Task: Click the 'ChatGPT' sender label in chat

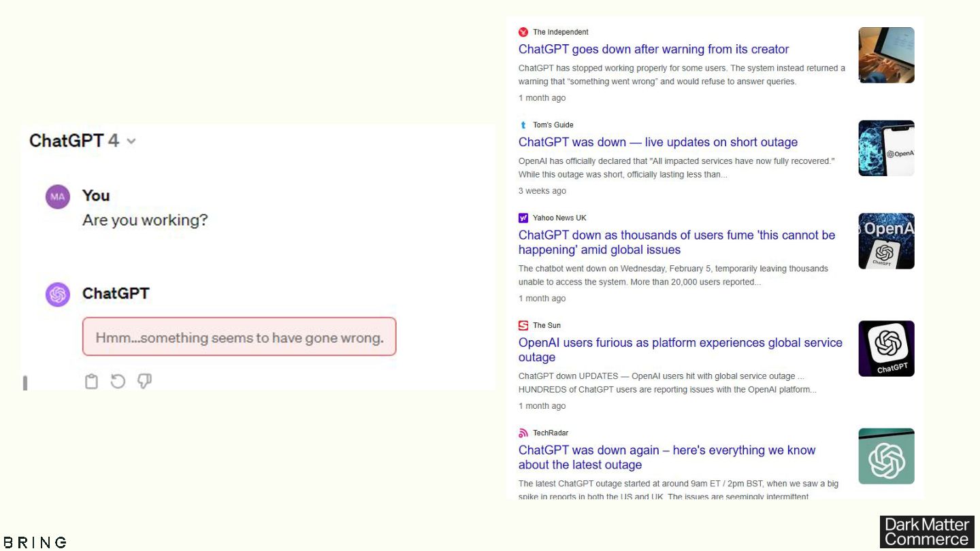Action: coord(116,294)
